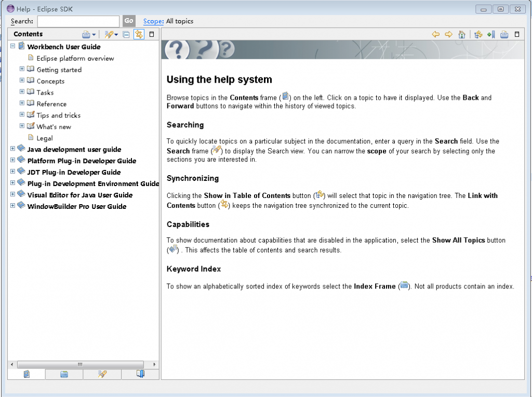The height and width of the screenshot is (397, 532).
Task: Focus the Search input field
Action: pyautogui.click(x=78, y=21)
